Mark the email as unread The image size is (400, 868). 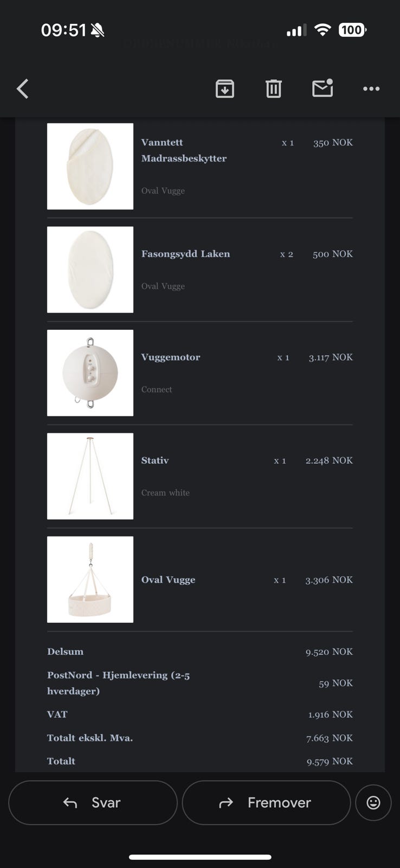click(x=322, y=88)
